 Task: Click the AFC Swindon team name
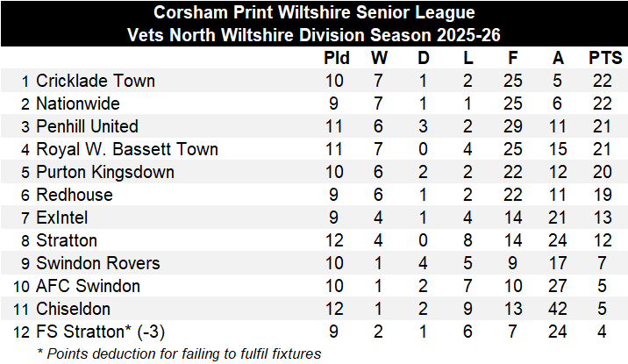(x=88, y=287)
